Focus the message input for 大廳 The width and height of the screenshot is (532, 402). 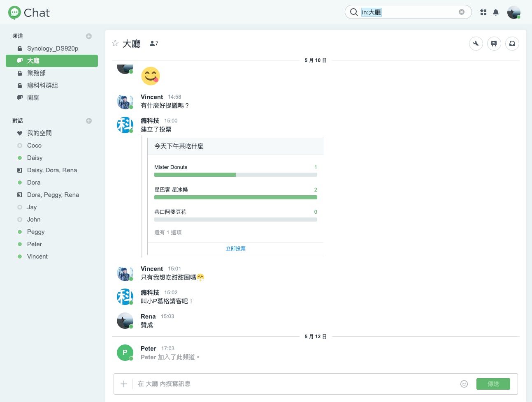[296, 384]
